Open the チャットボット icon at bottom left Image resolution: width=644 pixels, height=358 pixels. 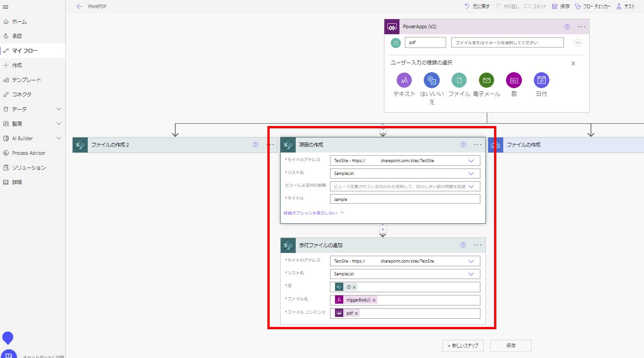point(8,353)
